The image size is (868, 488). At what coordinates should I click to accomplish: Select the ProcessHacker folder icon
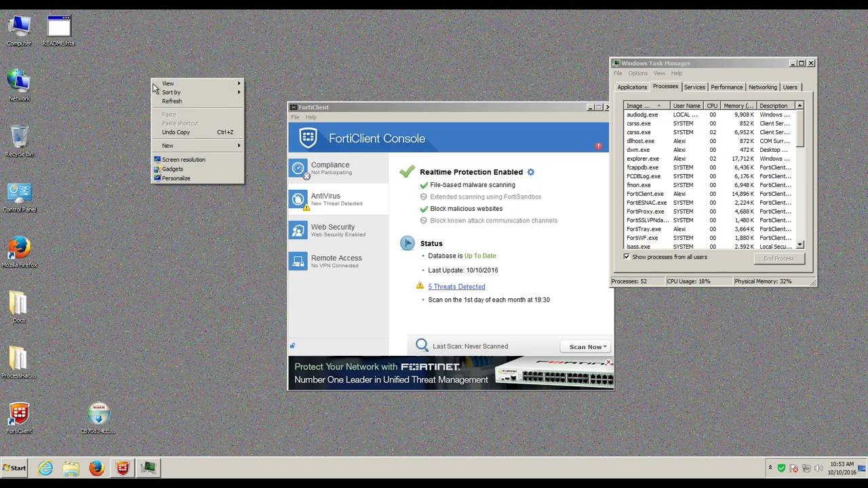[x=19, y=363]
